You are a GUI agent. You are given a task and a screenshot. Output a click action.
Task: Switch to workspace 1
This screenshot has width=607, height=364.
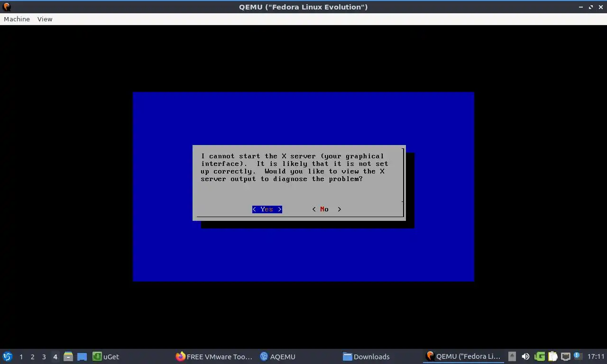pyautogui.click(x=21, y=356)
